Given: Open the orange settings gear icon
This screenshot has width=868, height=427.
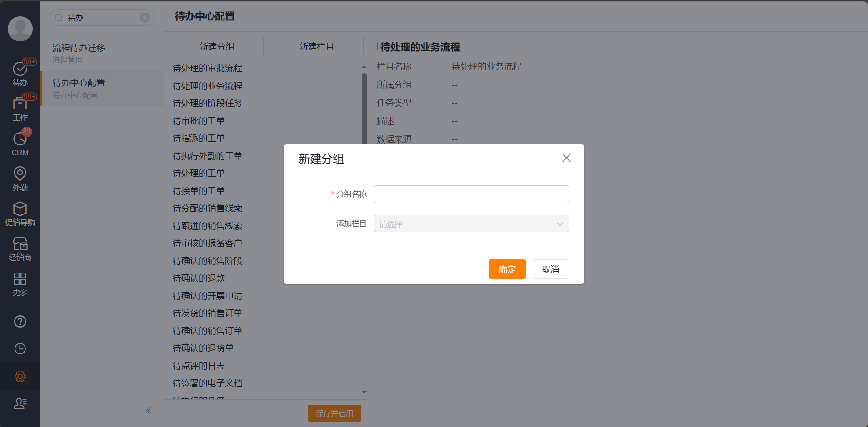Looking at the screenshot, I should tap(20, 376).
